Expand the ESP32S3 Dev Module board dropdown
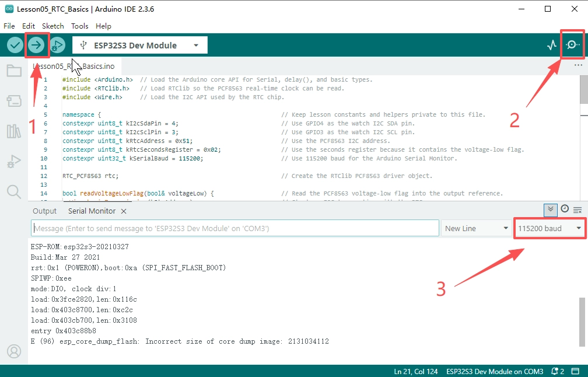Viewport: 588px width, 377px height. (140, 46)
